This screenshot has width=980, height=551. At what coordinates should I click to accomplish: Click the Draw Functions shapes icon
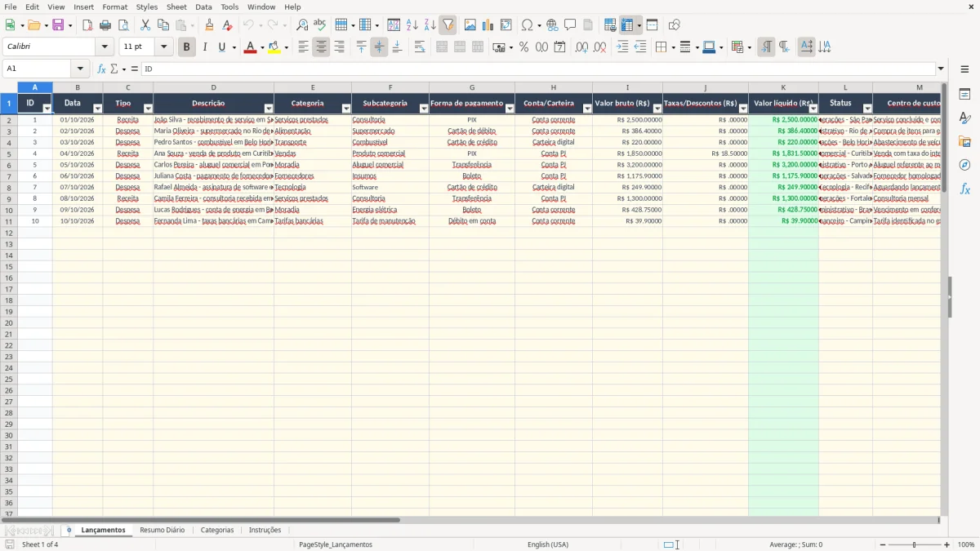[x=675, y=25]
